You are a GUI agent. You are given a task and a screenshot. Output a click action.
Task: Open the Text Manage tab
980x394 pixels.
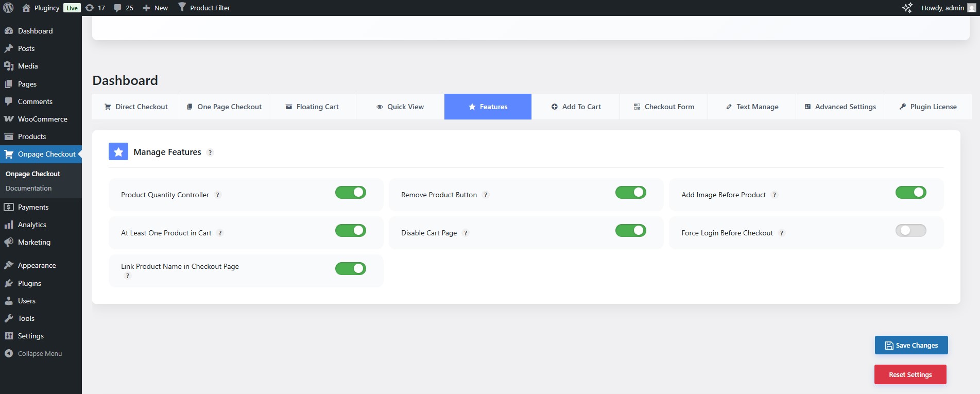point(752,107)
